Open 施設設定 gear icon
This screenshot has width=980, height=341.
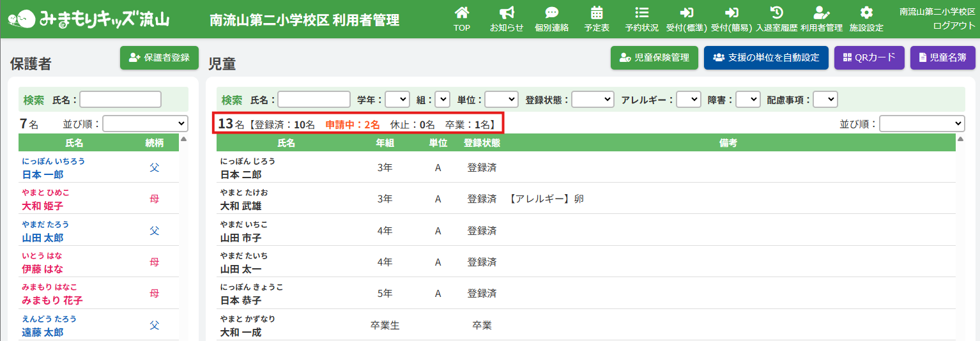pos(866,13)
